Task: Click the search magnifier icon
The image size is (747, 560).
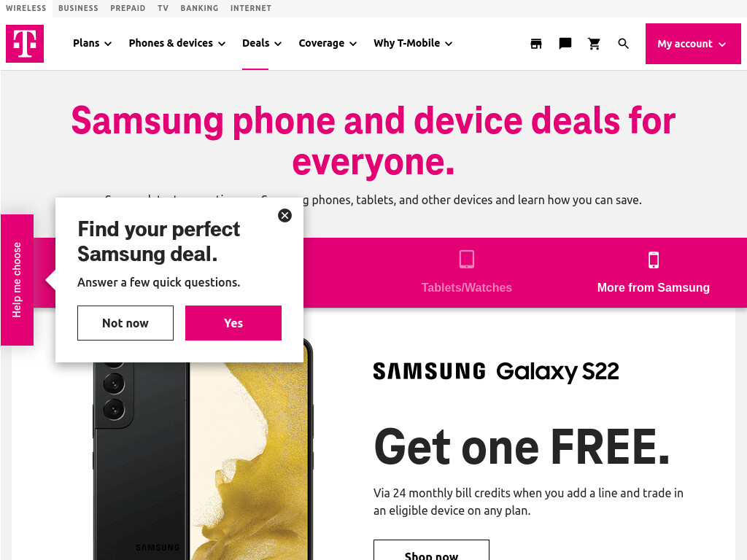Action: point(623,44)
